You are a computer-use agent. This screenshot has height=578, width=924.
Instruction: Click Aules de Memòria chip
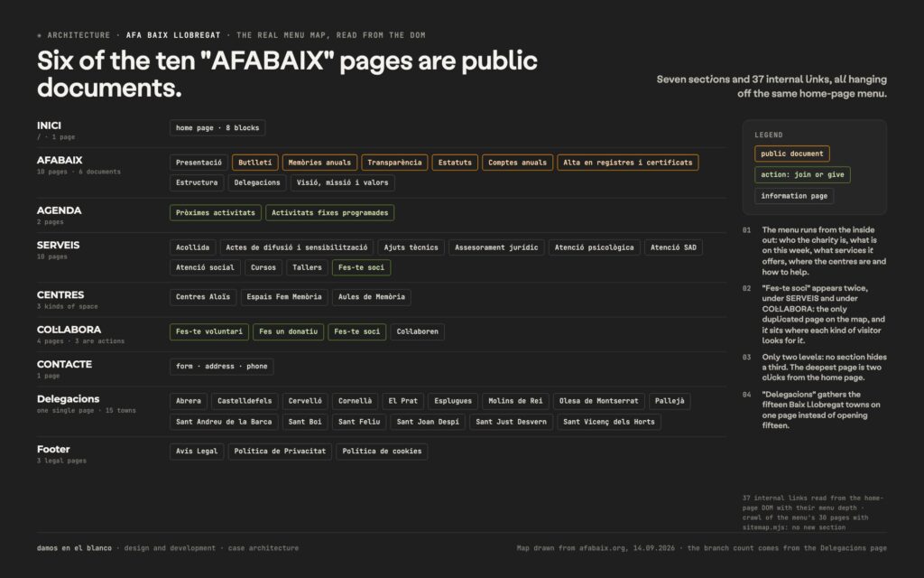coord(371,297)
